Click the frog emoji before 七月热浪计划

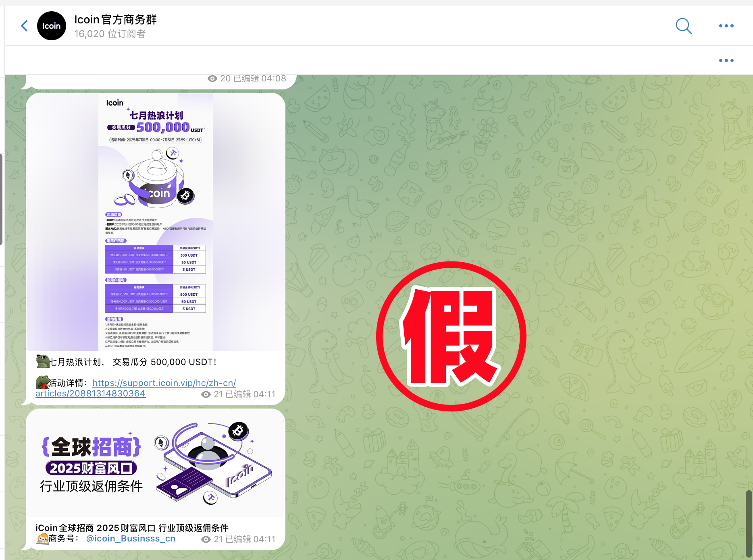pos(42,361)
